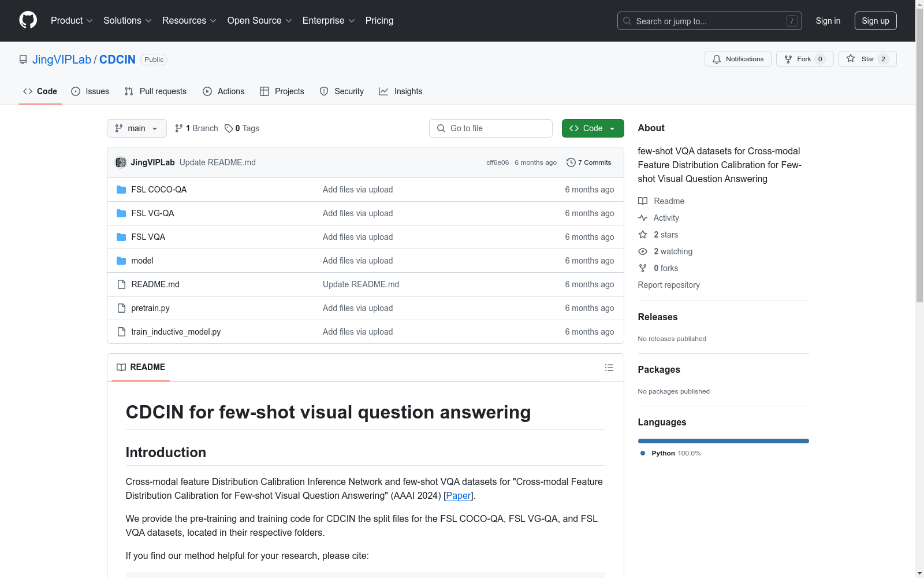Open the green Code dropdown button

(x=593, y=128)
